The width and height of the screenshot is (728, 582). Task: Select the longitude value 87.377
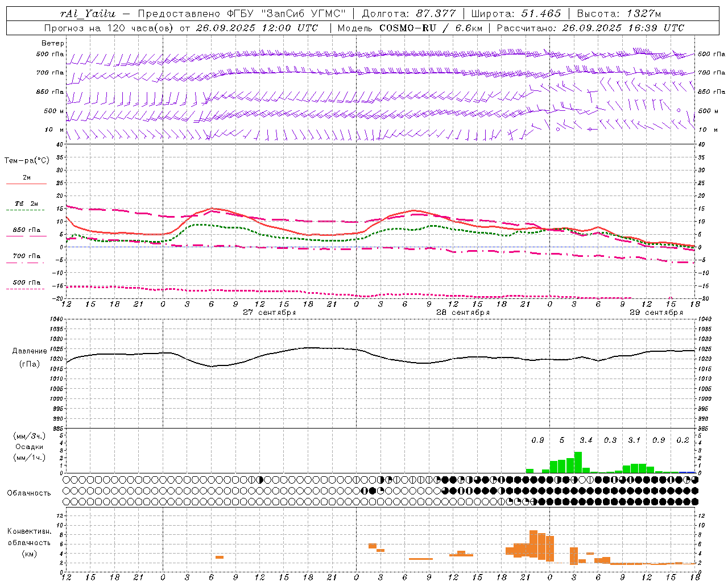436,14
